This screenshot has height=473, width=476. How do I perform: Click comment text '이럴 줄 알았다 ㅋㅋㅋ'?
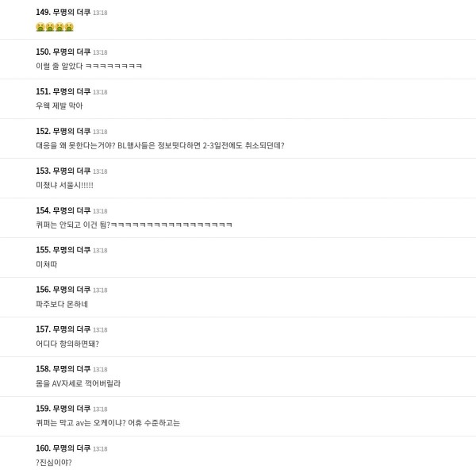pos(89,66)
